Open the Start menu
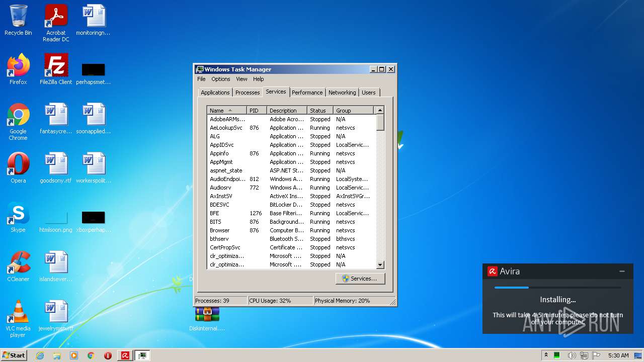644x362 pixels. 14,355
